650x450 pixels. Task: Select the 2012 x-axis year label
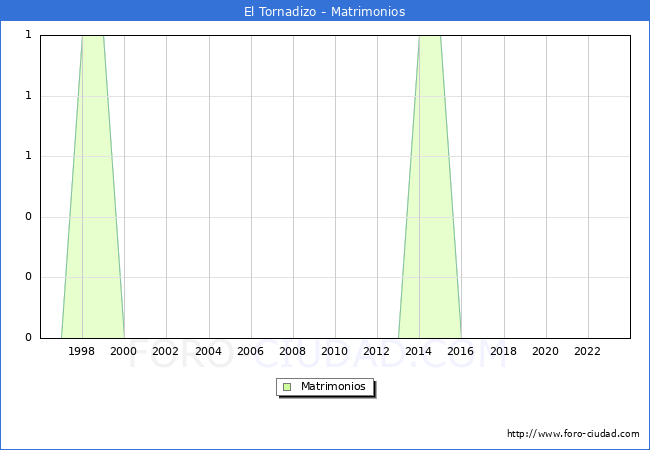376,351
